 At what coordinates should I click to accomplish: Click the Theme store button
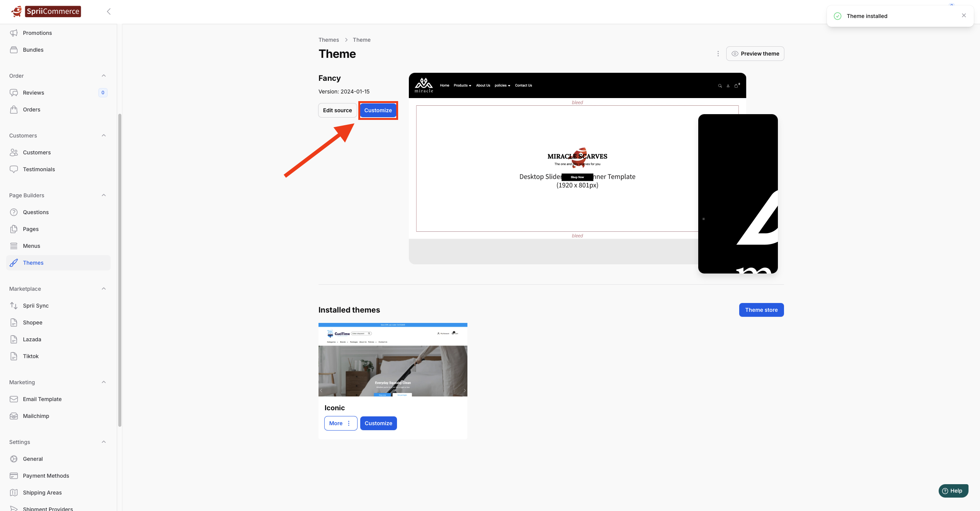[761, 310]
